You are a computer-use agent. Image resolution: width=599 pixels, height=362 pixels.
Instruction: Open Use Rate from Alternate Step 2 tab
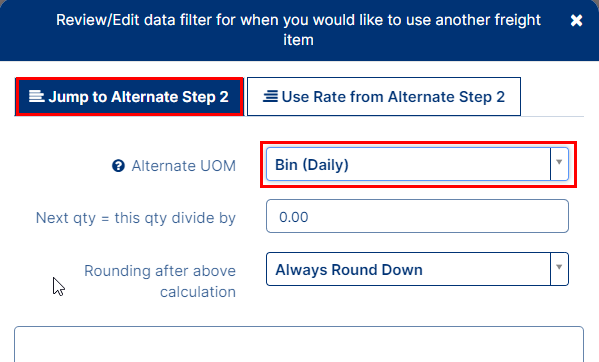click(x=384, y=97)
